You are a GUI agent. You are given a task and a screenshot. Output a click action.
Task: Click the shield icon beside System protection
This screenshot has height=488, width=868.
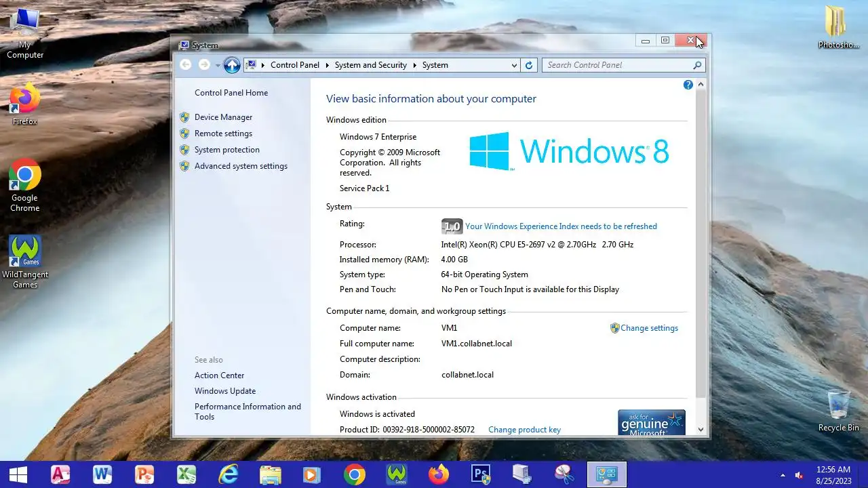(x=184, y=150)
